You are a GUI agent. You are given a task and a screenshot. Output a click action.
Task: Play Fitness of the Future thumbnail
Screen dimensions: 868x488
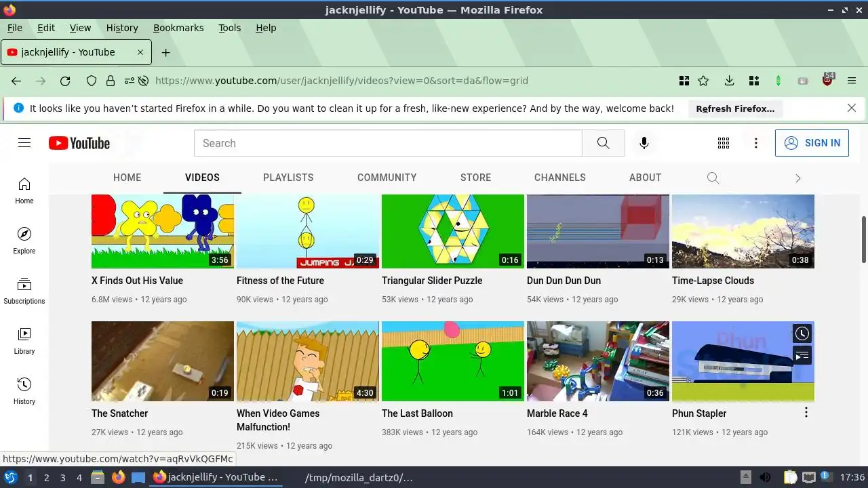tap(308, 231)
